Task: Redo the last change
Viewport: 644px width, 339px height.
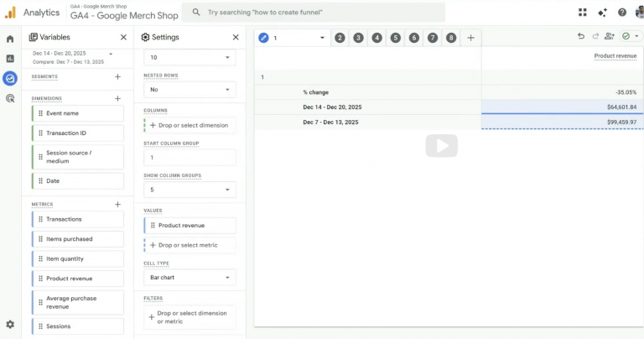Action: click(595, 36)
